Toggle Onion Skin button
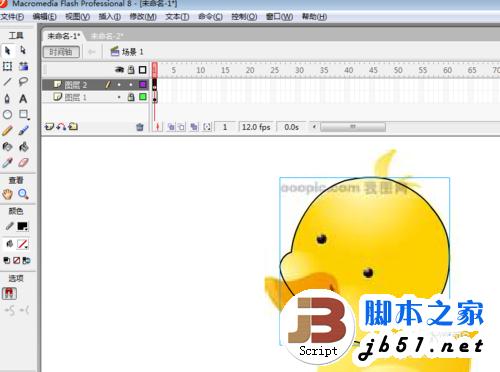This screenshot has width=500, height=372. coord(171,127)
